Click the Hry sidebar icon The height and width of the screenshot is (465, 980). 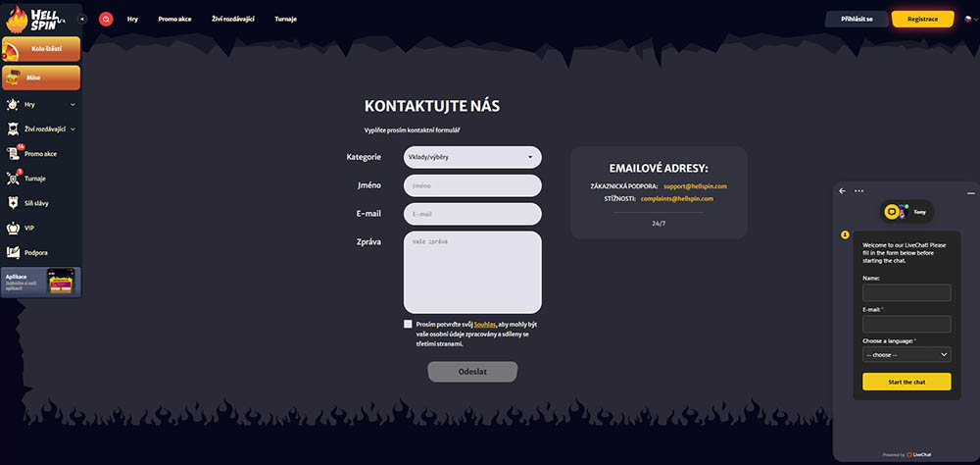click(13, 105)
